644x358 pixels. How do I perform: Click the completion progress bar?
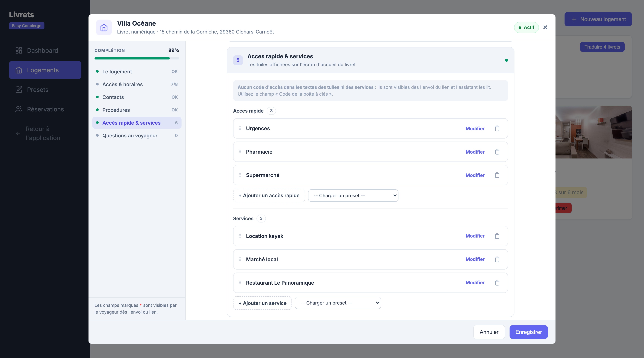137,59
